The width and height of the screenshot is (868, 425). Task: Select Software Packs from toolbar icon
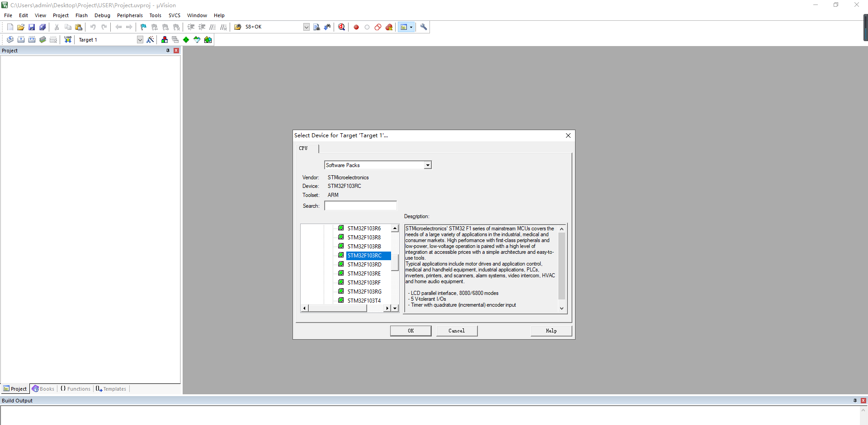[197, 40]
